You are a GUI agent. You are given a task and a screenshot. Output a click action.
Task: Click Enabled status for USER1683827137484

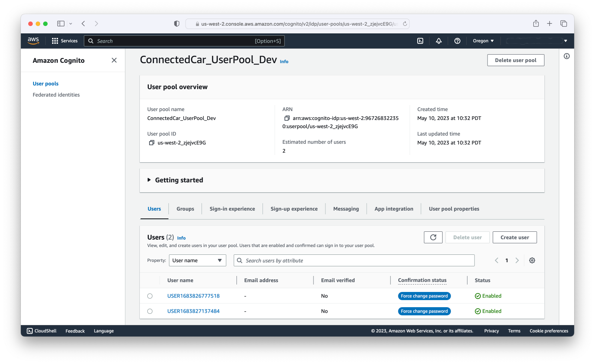(x=488, y=311)
